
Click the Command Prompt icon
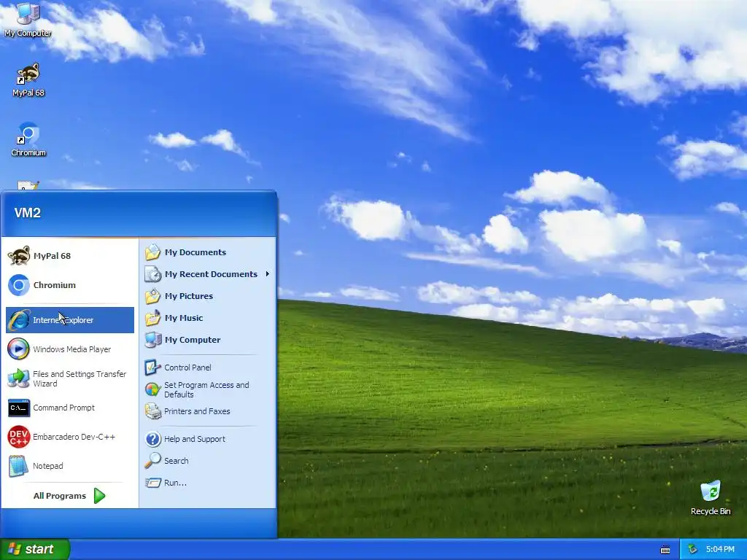19,408
